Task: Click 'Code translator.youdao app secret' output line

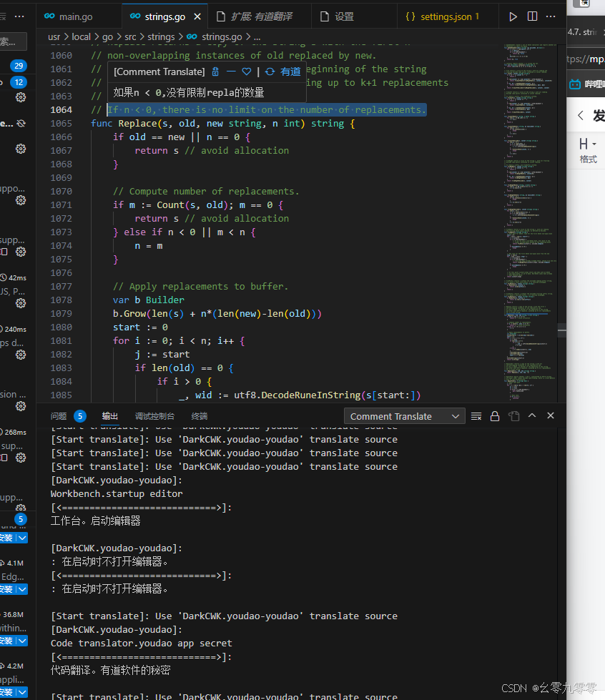Action: [x=141, y=644]
